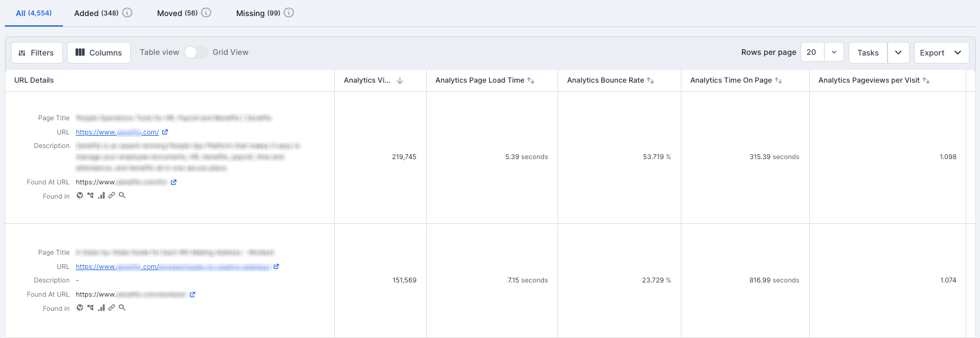
Task: Click chain link icon in 151,569 row
Action: (x=112, y=308)
